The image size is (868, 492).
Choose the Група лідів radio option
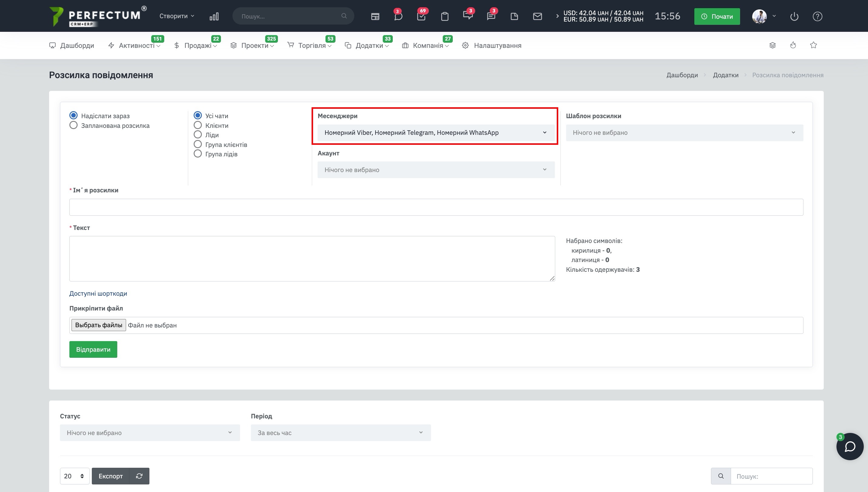point(198,154)
